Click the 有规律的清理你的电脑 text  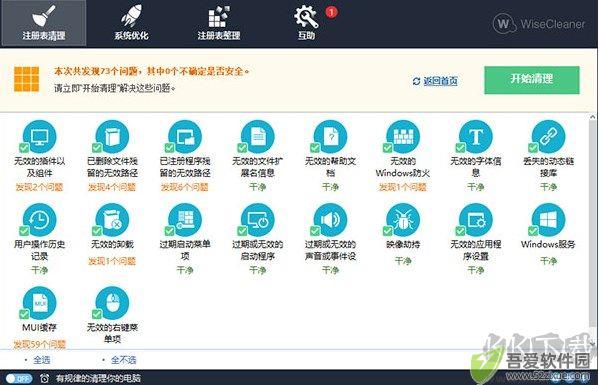(x=98, y=379)
